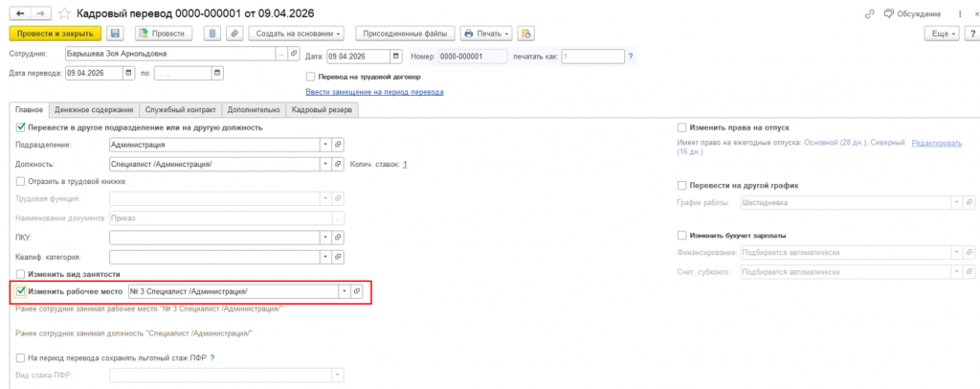Enable 'Изменить права на отпуск' checkbox
This screenshot has height=389, width=980.
(x=681, y=127)
